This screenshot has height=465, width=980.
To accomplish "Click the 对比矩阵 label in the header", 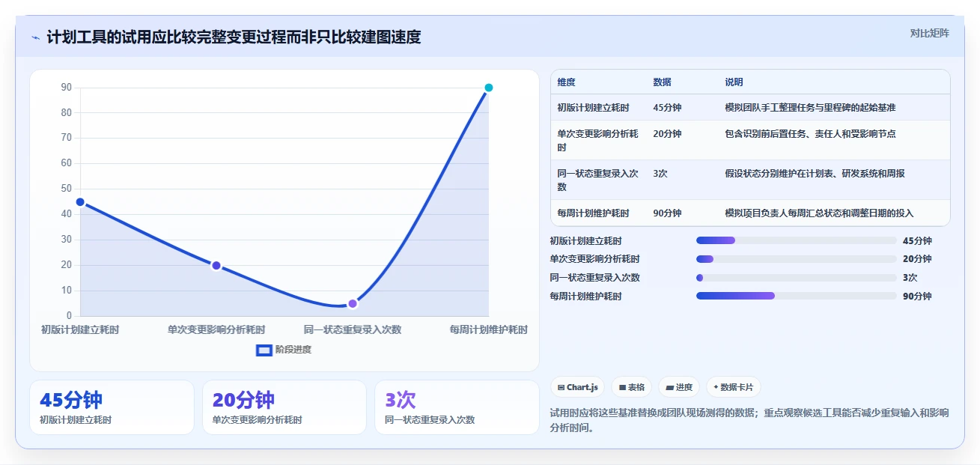I will [929, 33].
